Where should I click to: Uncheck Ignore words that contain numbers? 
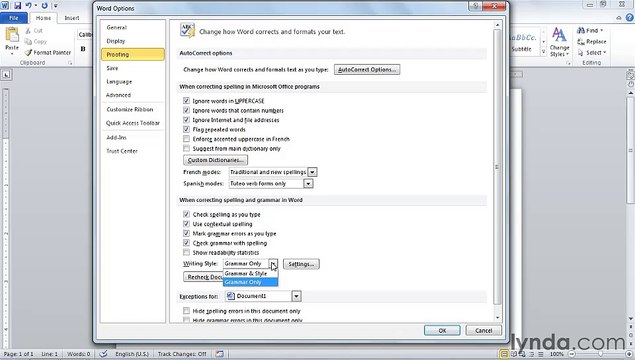click(186, 110)
